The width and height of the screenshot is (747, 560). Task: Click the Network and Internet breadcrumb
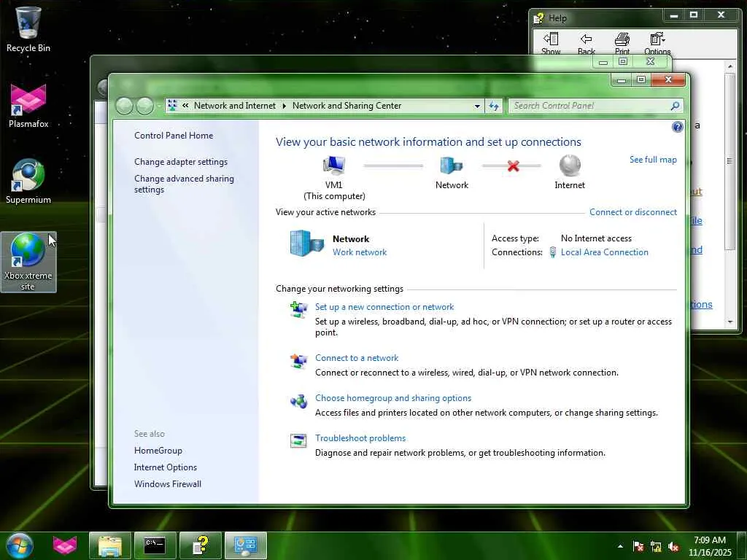click(234, 106)
